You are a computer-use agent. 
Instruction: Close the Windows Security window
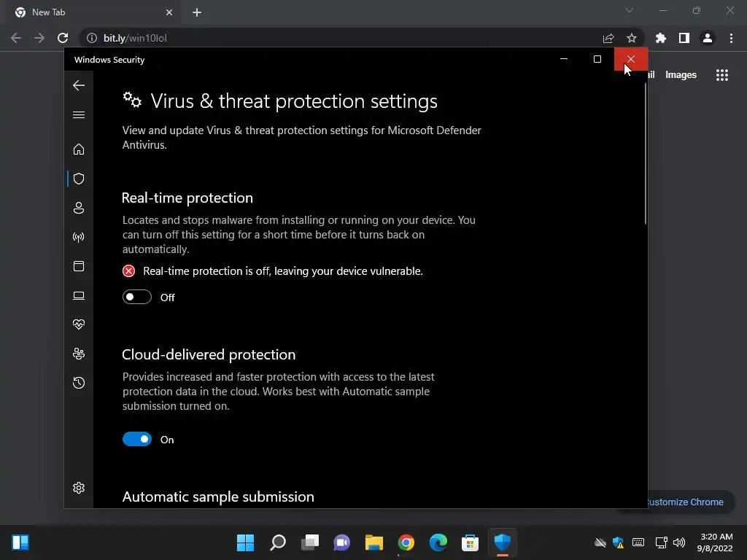(x=631, y=59)
